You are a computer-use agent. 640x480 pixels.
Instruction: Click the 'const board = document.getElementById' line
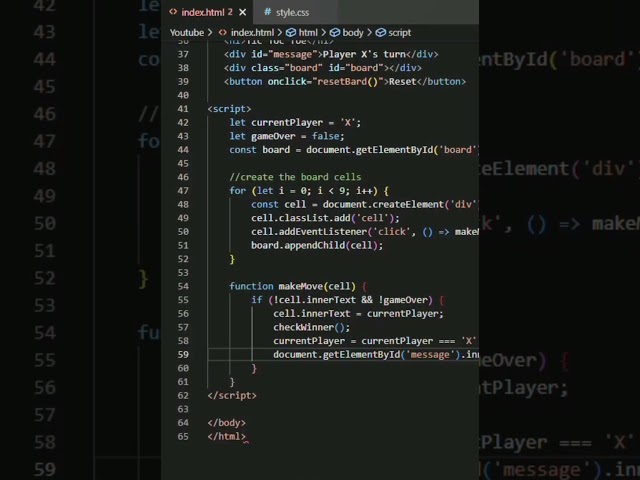(354, 150)
